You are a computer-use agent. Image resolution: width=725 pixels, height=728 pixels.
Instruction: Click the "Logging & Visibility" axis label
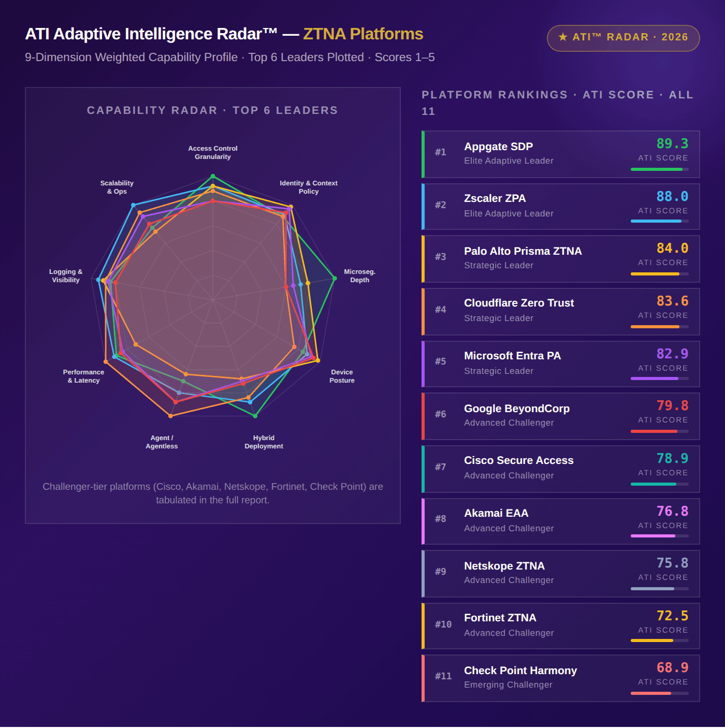(x=66, y=276)
